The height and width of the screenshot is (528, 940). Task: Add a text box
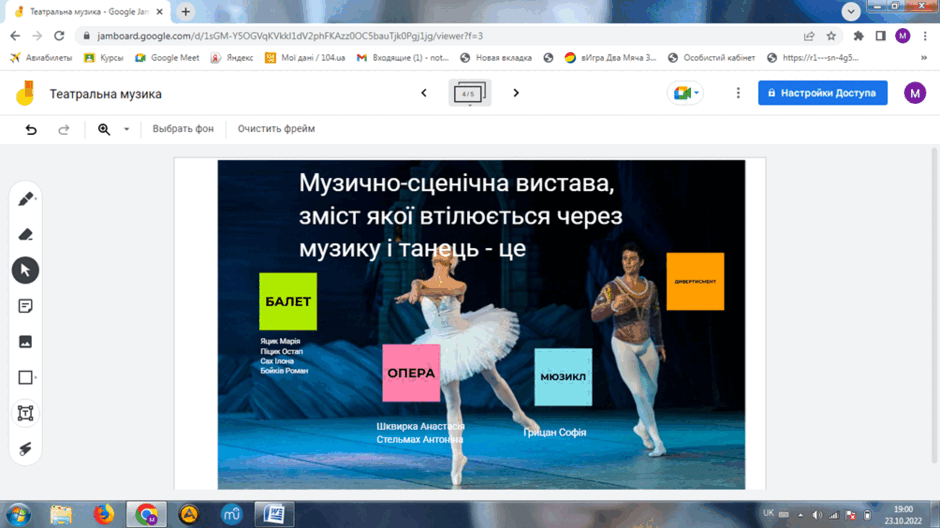(x=25, y=413)
